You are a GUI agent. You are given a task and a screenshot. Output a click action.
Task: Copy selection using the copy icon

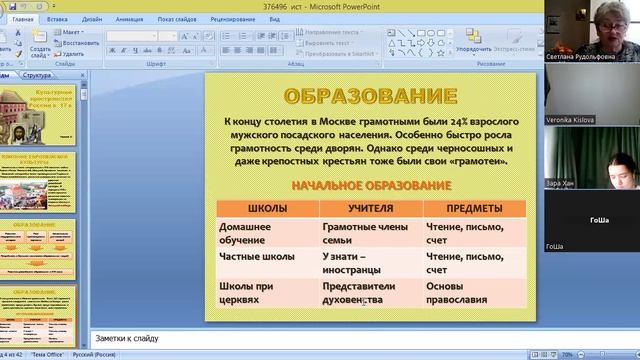(x=18, y=43)
